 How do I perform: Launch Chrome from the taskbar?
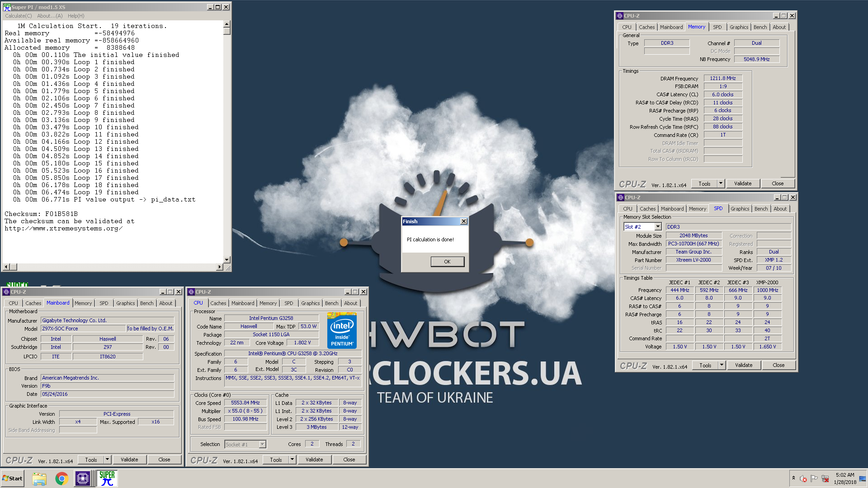point(61,479)
